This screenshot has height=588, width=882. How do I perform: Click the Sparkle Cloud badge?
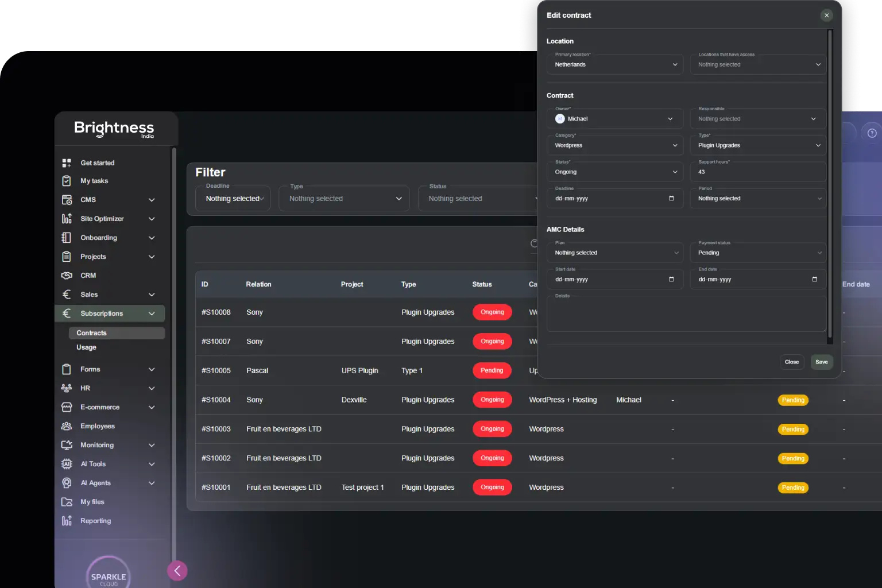(x=109, y=574)
